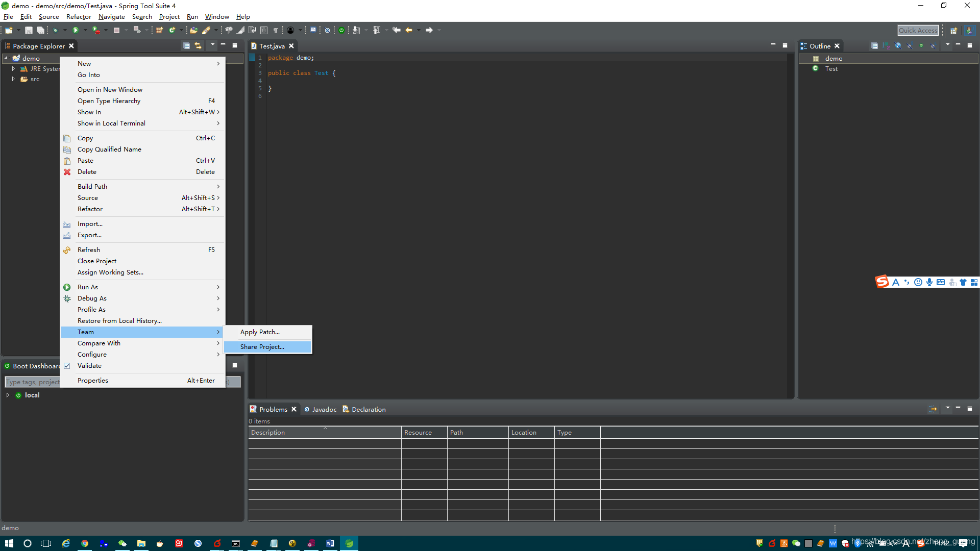Screen dimensions: 980x551
Task: Click the Spring Tool Suite taskbar icon
Action: coord(349,543)
